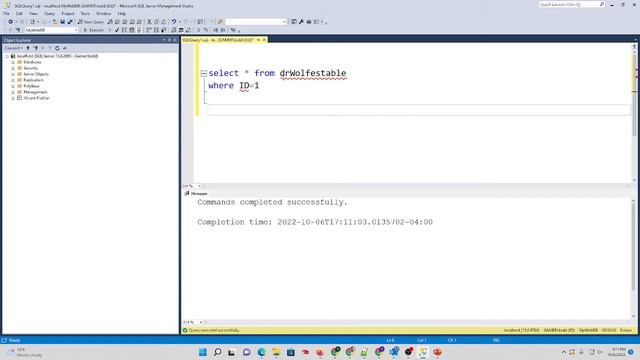Click the taskbar clock and date
Screen dimensions: 640x360
pyautogui.click(x=617, y=352)
